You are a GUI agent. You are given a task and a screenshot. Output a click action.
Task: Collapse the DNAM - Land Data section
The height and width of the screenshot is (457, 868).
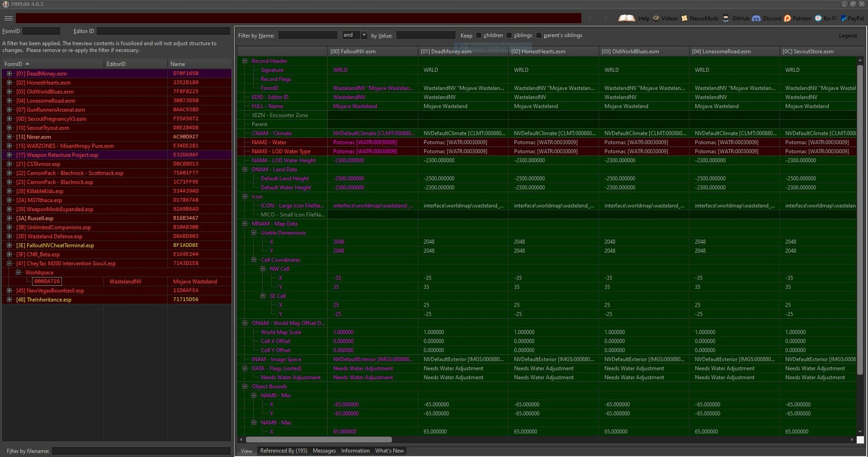click(245, 169)
